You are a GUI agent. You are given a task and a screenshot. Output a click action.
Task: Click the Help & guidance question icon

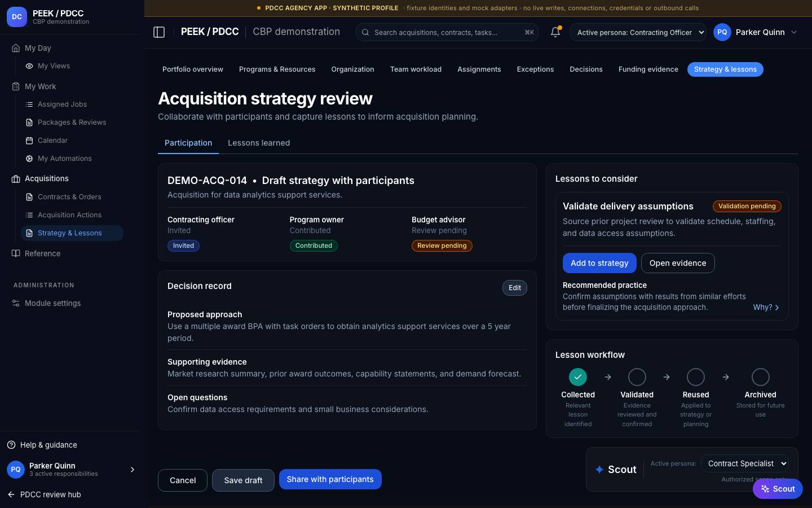coord(11,445)
